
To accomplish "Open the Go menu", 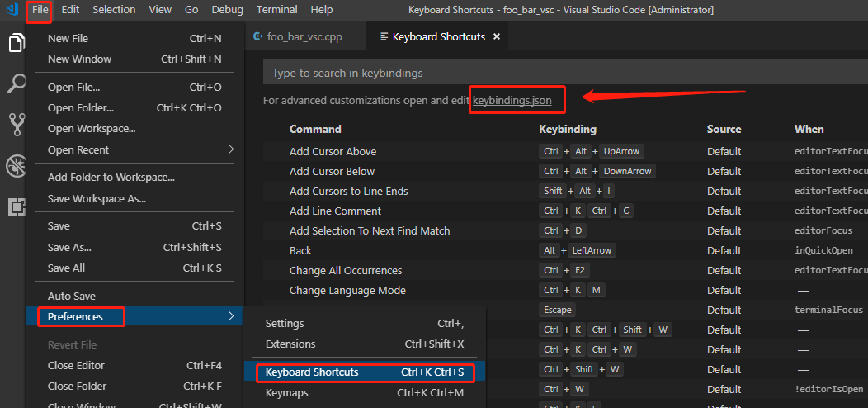I will [x=191, y=10].
